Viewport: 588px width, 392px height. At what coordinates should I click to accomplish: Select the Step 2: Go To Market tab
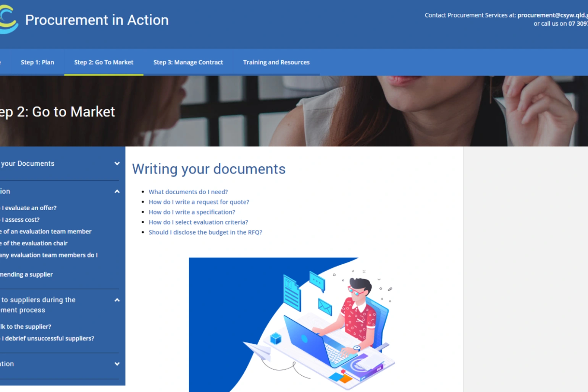click(x=104, y=62)
